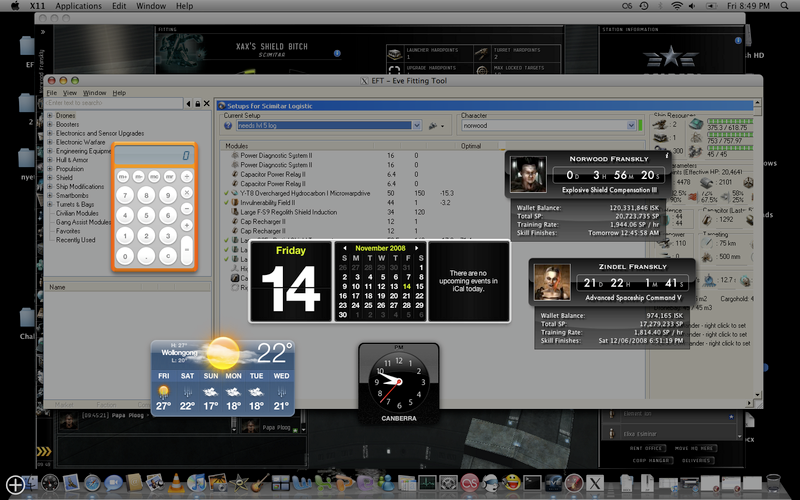800x500 pixels.
Task: Go to previous month in calendar widget
Action: click(x=345, y=248)
